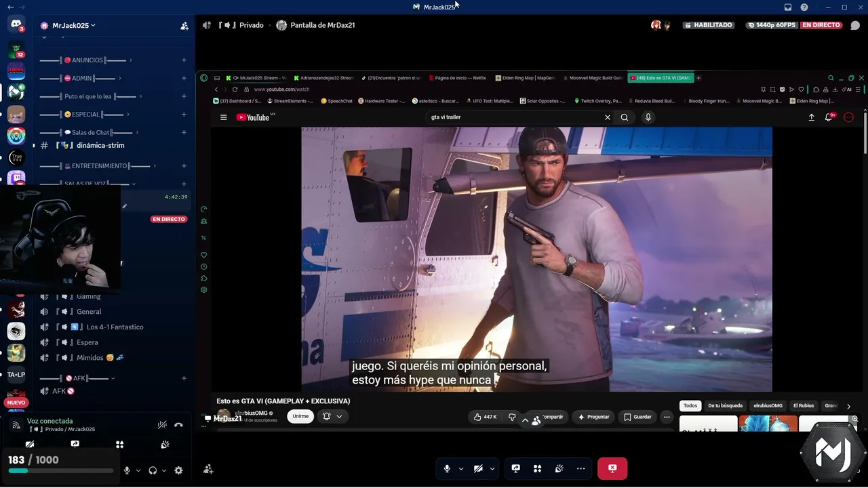Clear the YouTube search box
Image resolution: width=868 pixels, height=488 pixels.
coord(608,117)
